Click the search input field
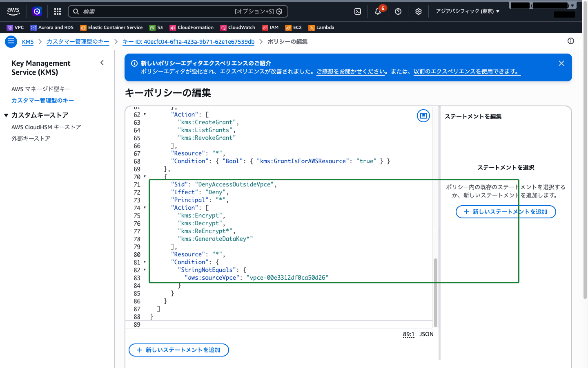 [x=178, y=11]
